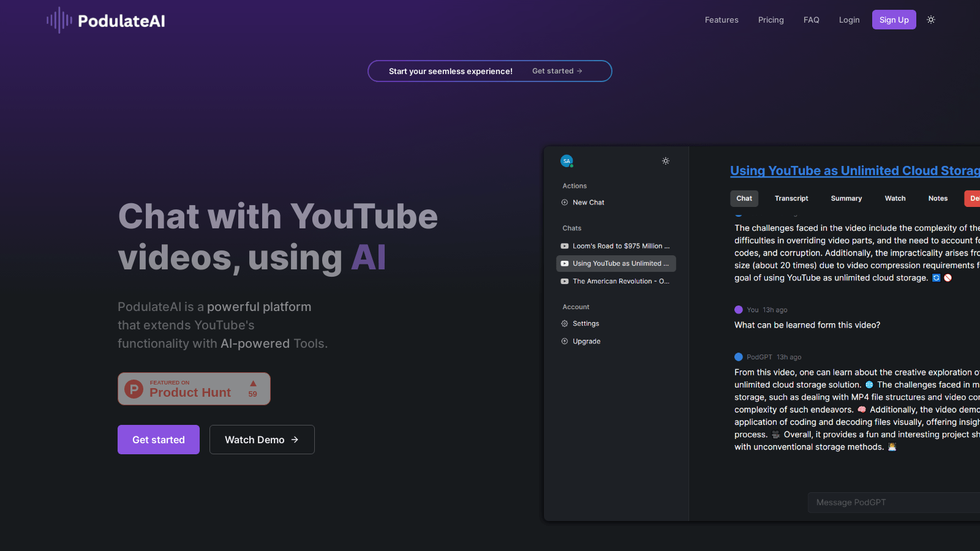Toggle the light/dark theme sun icon in header
Viewport: 980px width, 551px height.
pos(931,20)
